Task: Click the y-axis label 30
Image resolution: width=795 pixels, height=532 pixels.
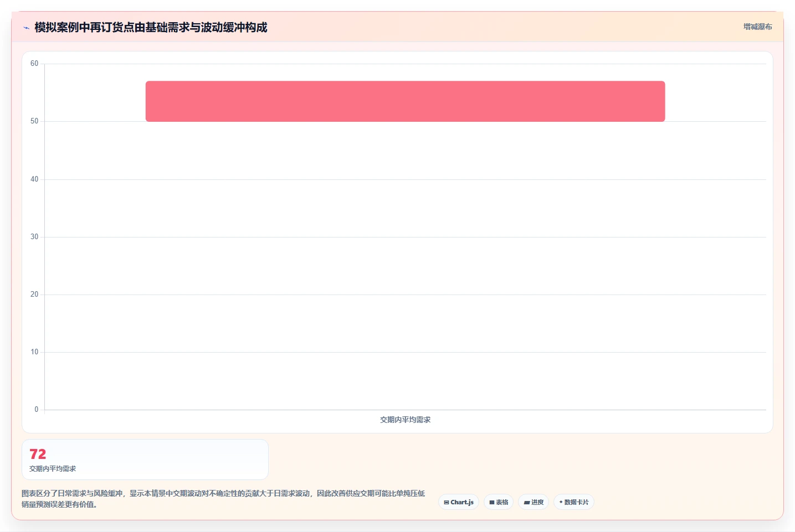Action: coord(34,237)
